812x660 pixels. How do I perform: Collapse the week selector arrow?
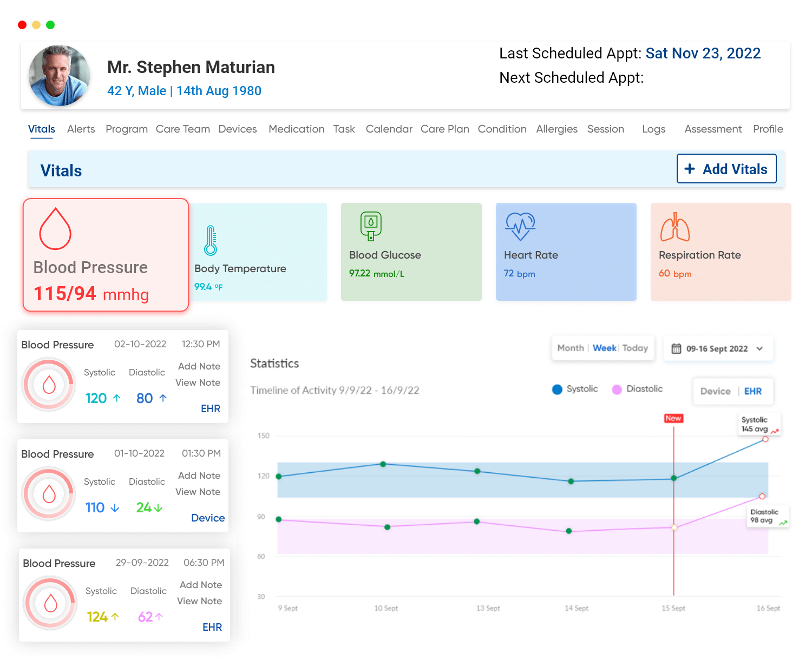761,349
